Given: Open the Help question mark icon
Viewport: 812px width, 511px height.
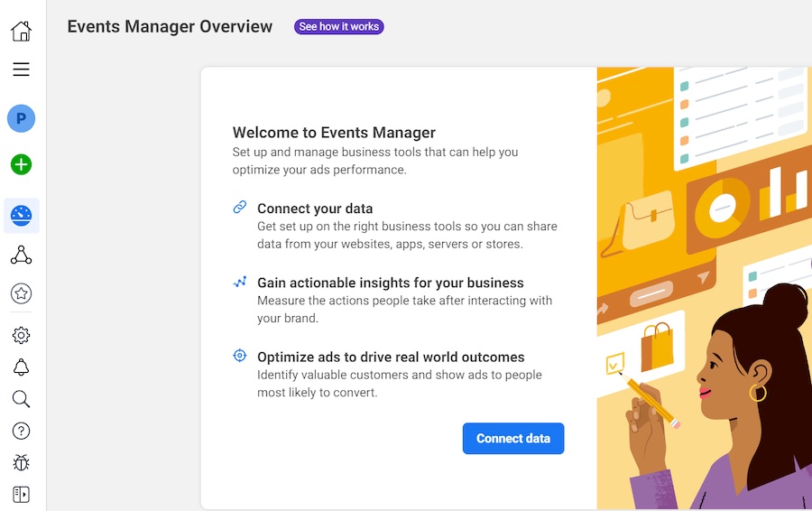Looking at the screenshot, I should point(21,432).
